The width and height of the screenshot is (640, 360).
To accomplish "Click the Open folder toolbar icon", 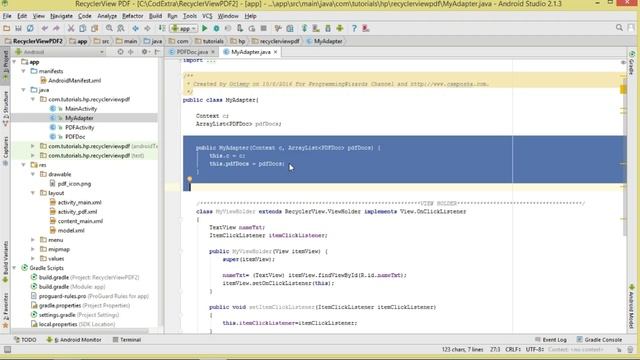I will click(7, 28).
